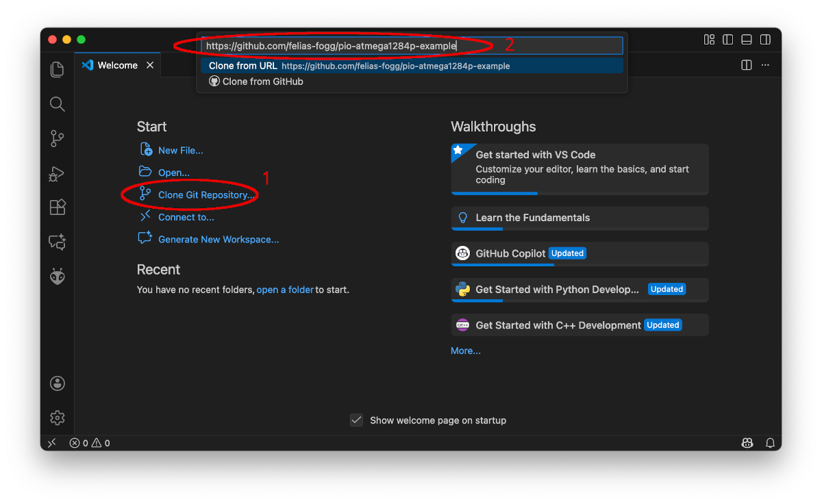The image size is (822, 504).
Task: Toggle Primary Side Bar layout icon
Action: (728, 40)
